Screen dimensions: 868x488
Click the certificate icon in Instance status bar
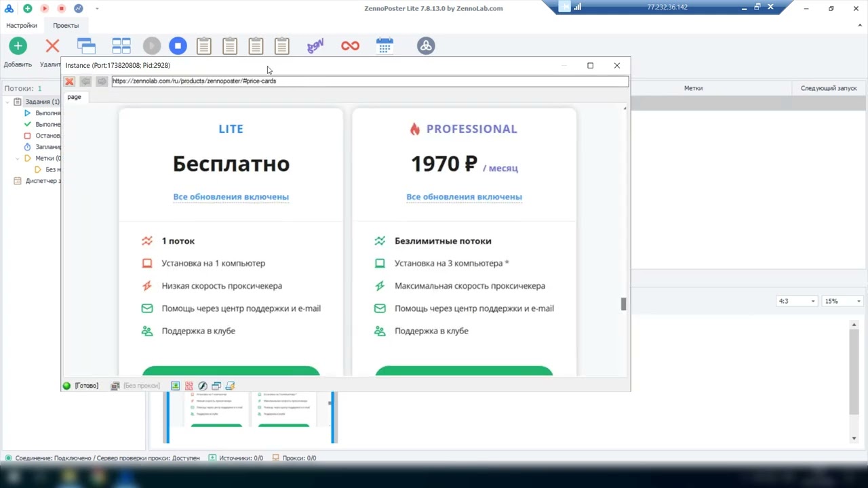pyautogui.click(x=230, y=386)
